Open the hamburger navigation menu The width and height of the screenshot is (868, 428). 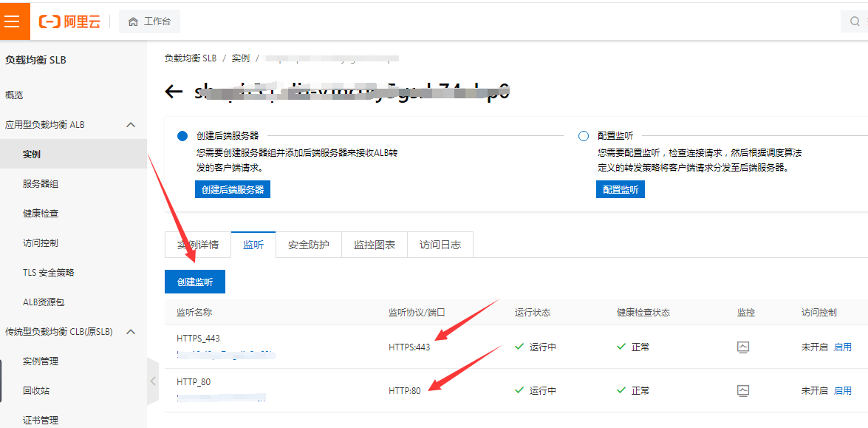[12, 21]
